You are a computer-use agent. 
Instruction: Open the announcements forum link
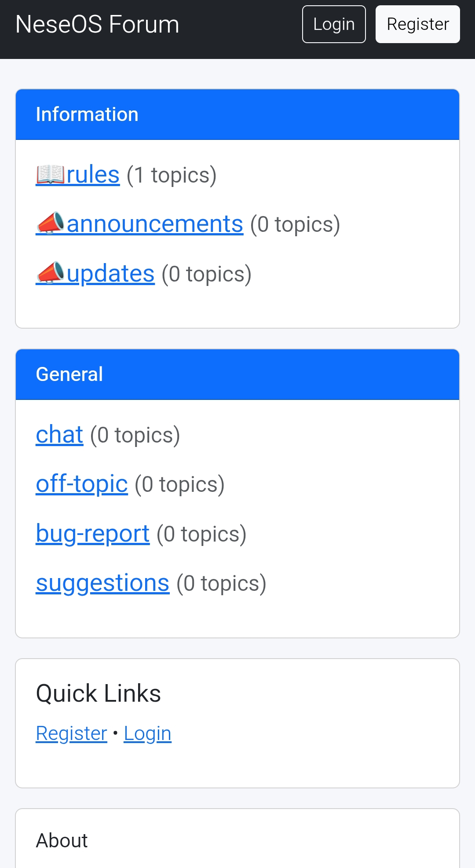click(x=155, y=224)
